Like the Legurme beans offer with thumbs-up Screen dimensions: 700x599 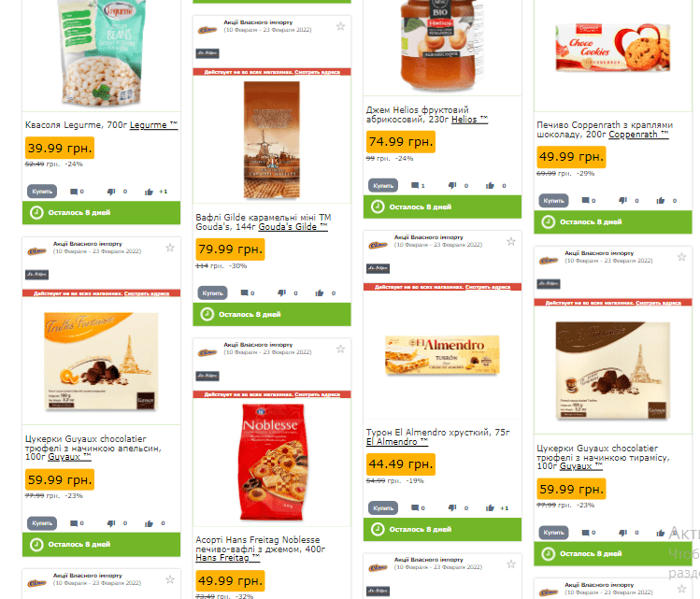(x=149, y=192)
